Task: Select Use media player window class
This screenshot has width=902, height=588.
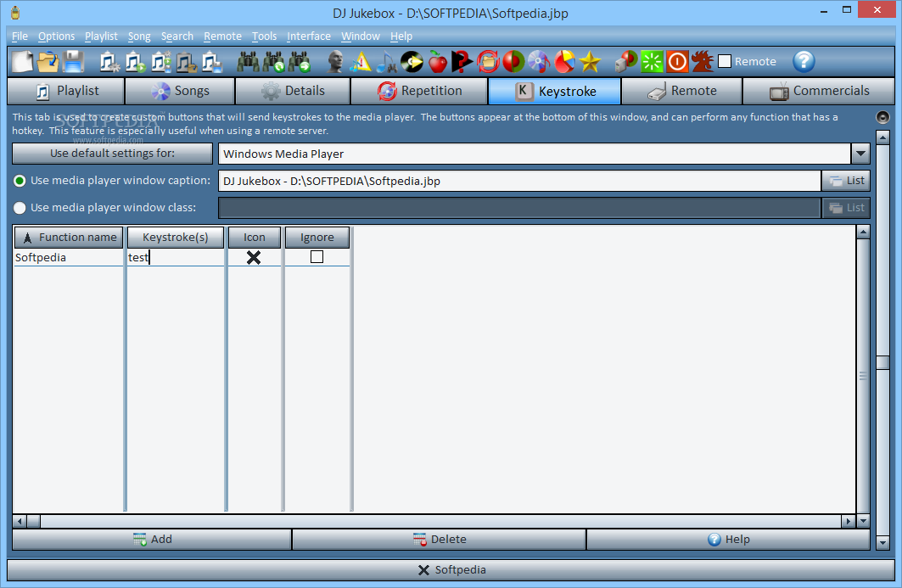Action: pos(20,208)
